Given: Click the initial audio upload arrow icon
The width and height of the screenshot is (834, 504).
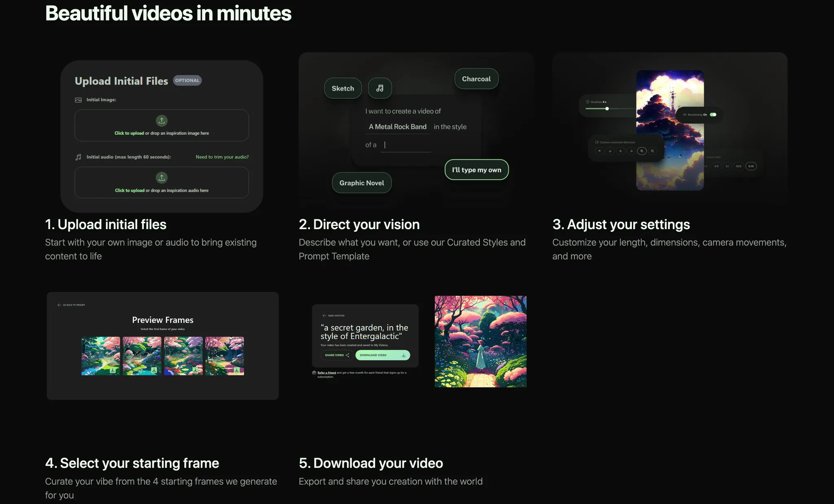Looking at the screenshot, I should coord(162,177).
